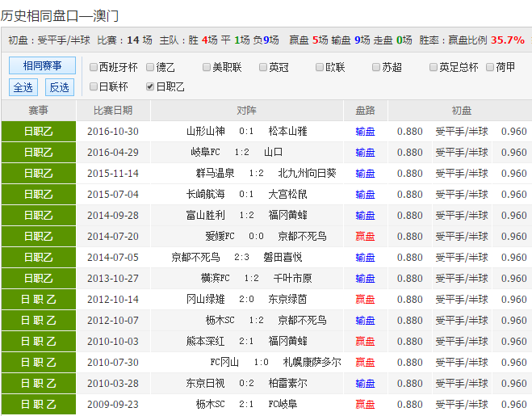Toggle the 英冠 checkbox
Image resolution: width=532 pixels, height=416 pixels.
coord(264,68)
